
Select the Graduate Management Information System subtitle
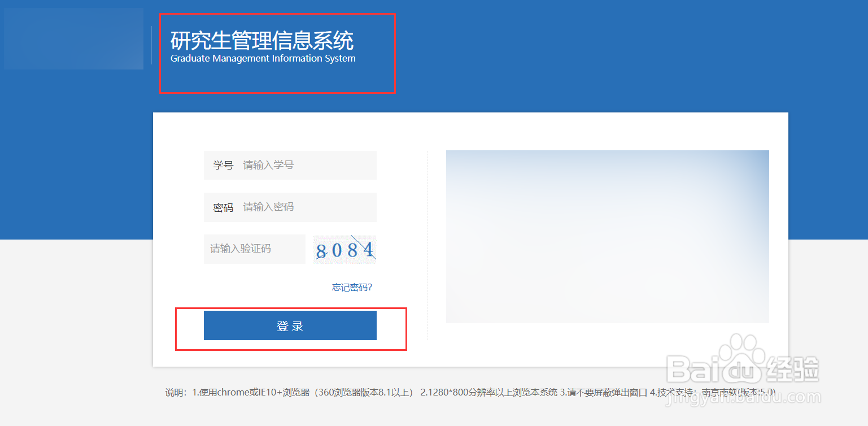coord(262,58)
